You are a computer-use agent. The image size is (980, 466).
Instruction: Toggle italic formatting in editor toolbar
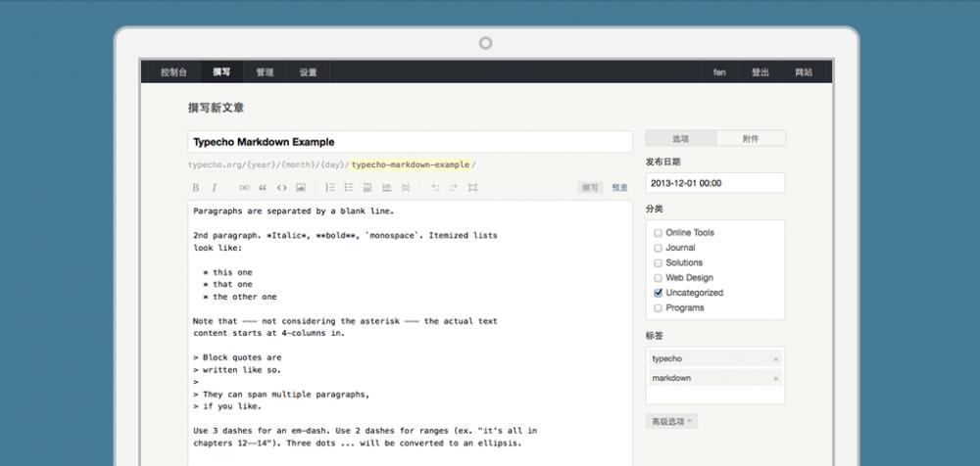point(214,187)
